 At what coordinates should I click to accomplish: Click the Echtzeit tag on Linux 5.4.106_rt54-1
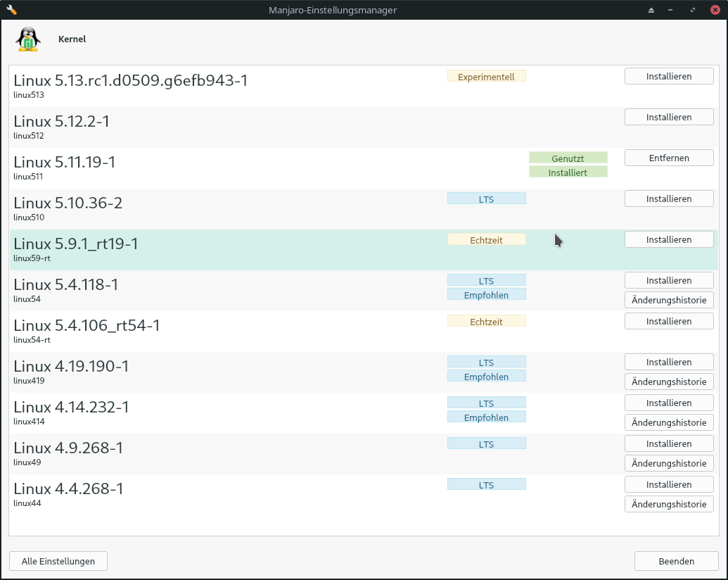click(487, 322)
